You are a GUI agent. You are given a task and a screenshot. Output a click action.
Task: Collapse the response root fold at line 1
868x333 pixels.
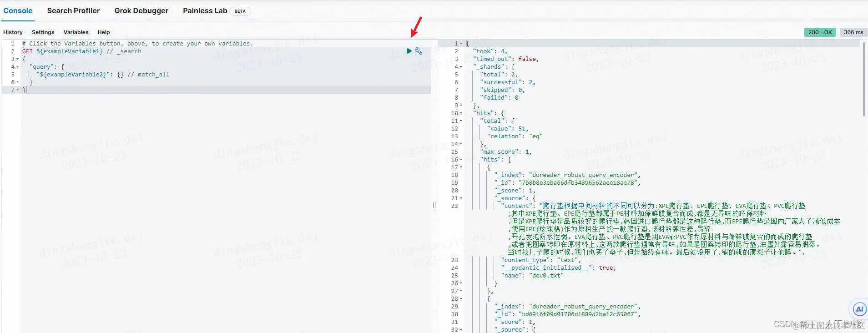pos(461,44)
